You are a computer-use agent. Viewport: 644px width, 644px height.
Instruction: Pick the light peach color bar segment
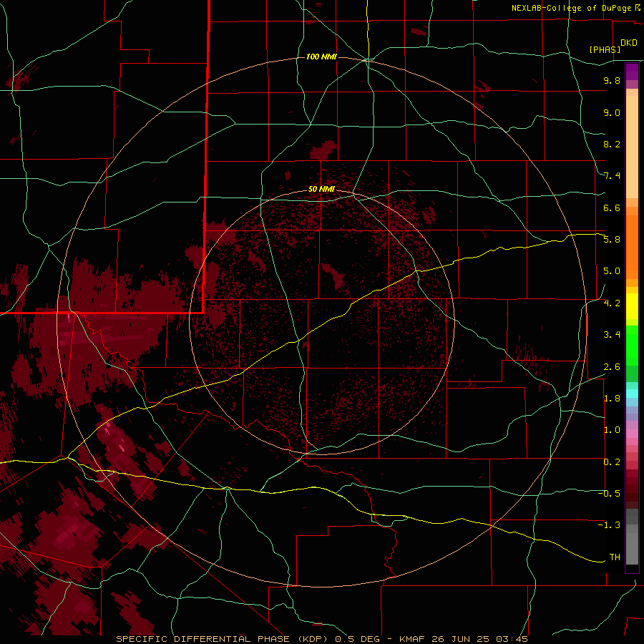pyautogui.click(x=632, y=147)
